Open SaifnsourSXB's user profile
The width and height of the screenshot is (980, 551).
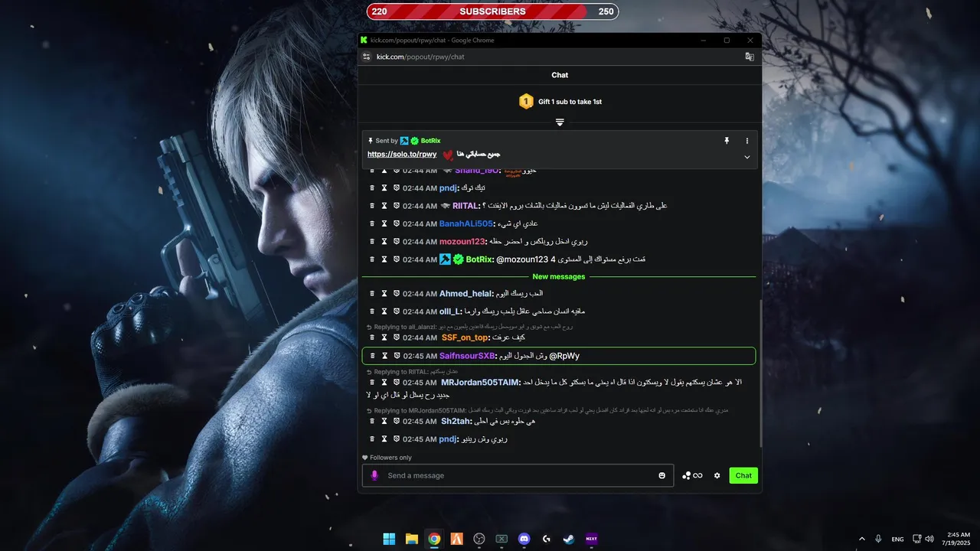468,356
